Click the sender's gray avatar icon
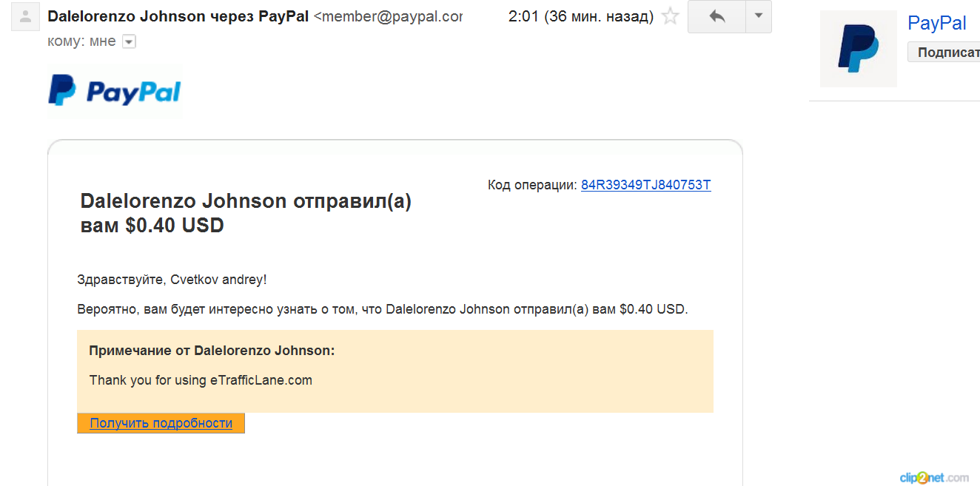The image size is (980, 486). coord(25,16)
